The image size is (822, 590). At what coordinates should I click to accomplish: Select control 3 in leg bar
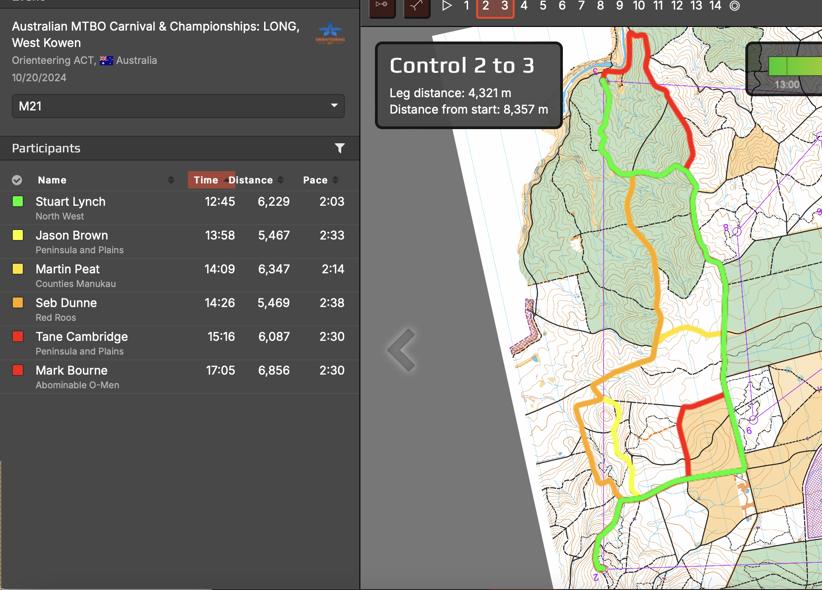[x=504, y=6]
